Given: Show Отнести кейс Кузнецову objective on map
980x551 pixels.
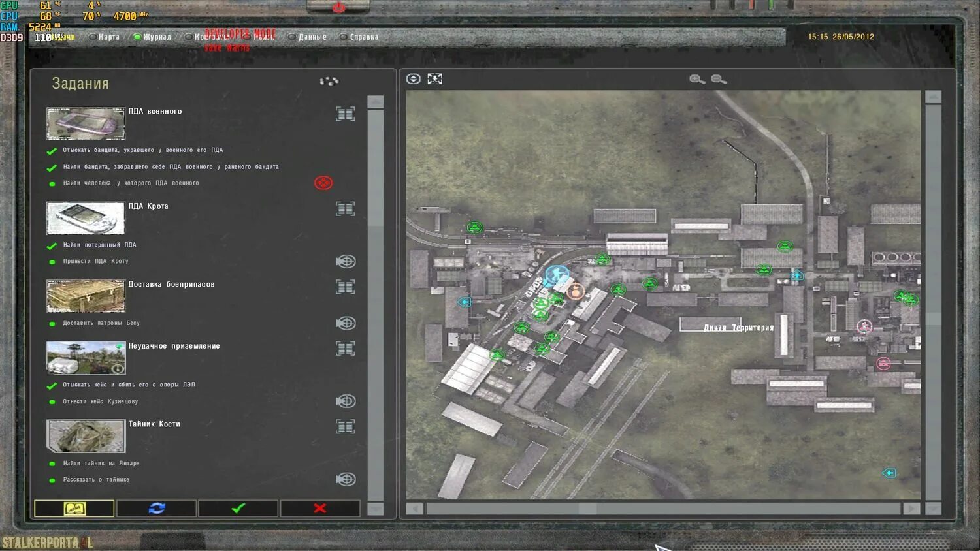Looking at the screenshot, I should tap(346, 401).
